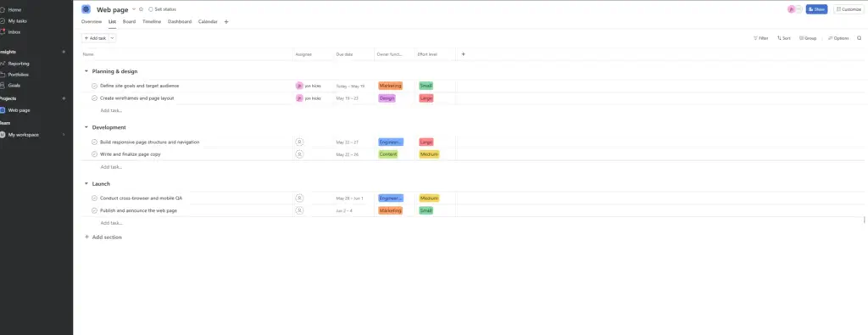Click jon hicks avatar on Create wireframes row
Screen dimensions: 868x335
[x=299, y=98]
